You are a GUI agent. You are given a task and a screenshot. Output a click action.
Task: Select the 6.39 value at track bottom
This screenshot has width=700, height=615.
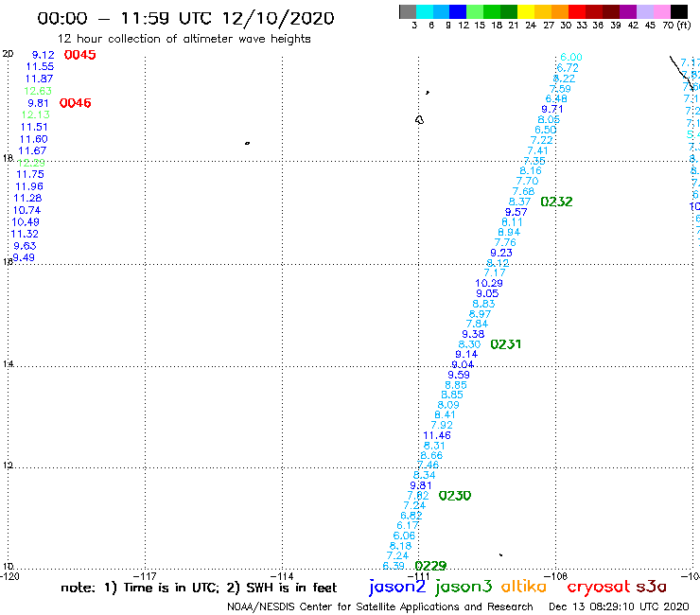point(394,566)
